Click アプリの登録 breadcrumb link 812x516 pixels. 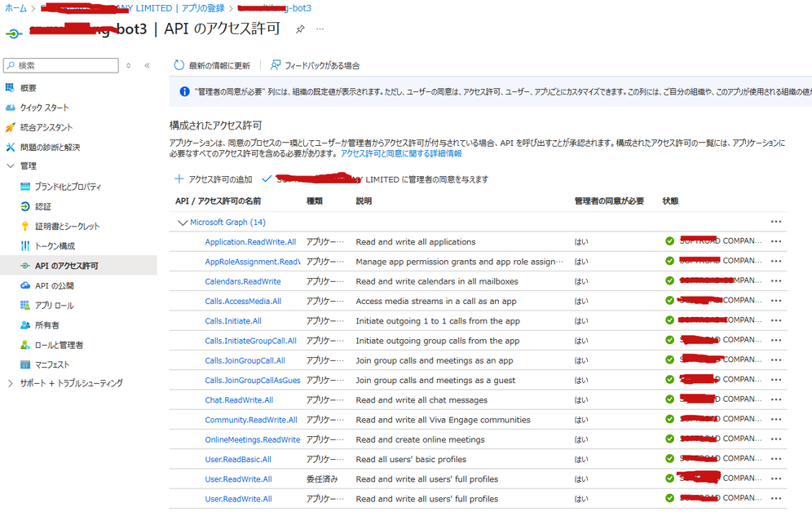[x=203, y=8]
